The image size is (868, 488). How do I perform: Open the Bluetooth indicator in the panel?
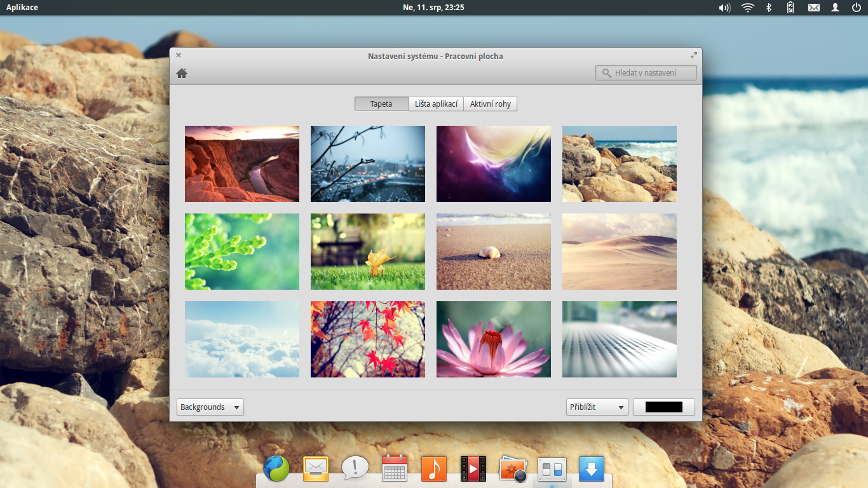tap(768, 8)
